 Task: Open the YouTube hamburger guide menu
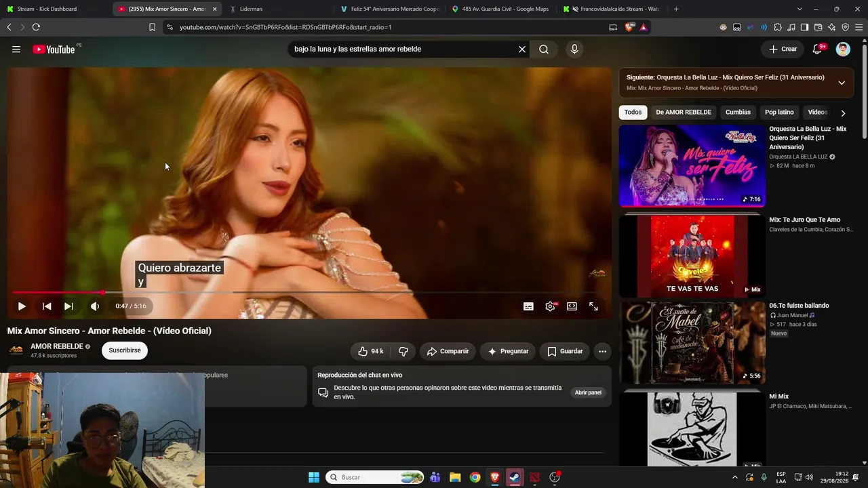[x=16, y=49]
